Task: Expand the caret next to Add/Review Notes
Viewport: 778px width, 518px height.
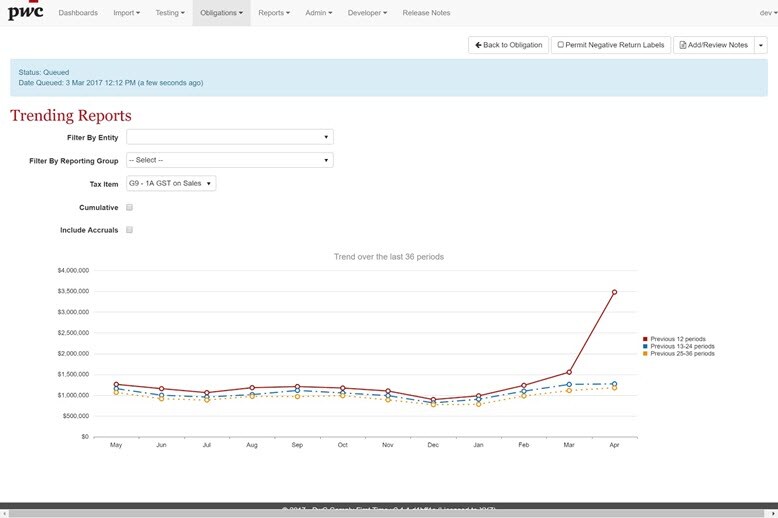Action: click(x=761, y=45)
